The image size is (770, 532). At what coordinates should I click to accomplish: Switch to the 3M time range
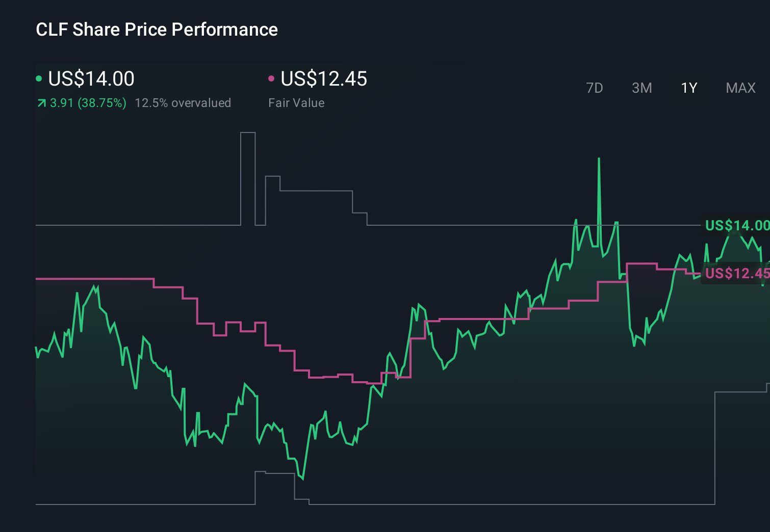tap(641, 88)
